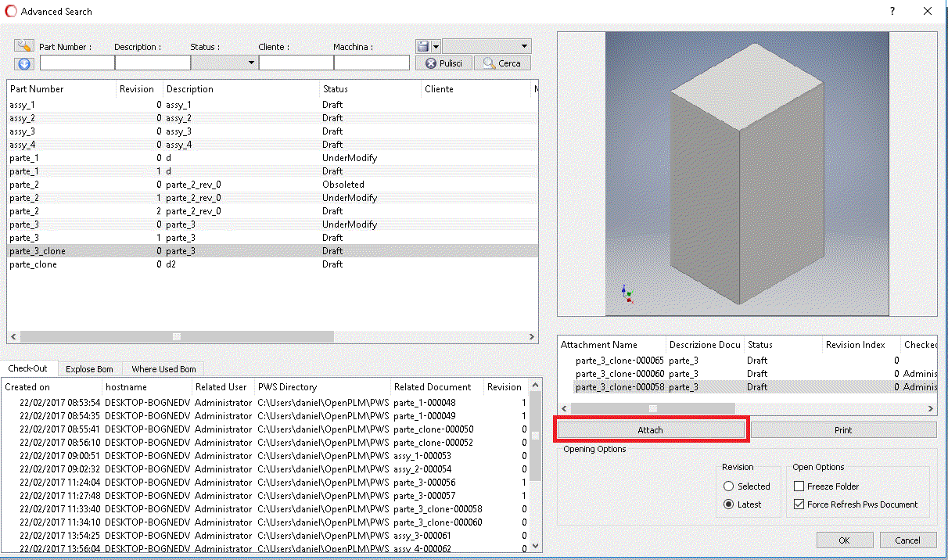Open the help question mark icon
Image resolution: width=948 pixels, height=560 pixels.
pos(892,11)
